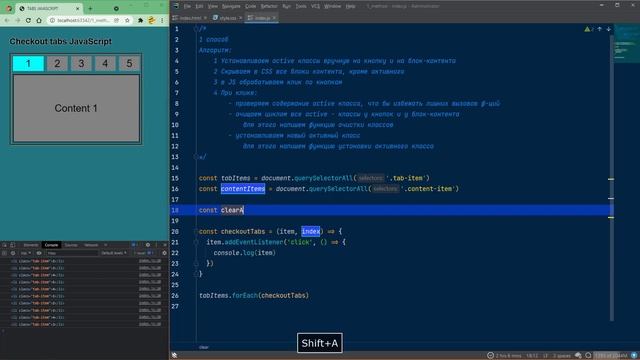Select tab button 3 on the page

click(x=81, y=63)
